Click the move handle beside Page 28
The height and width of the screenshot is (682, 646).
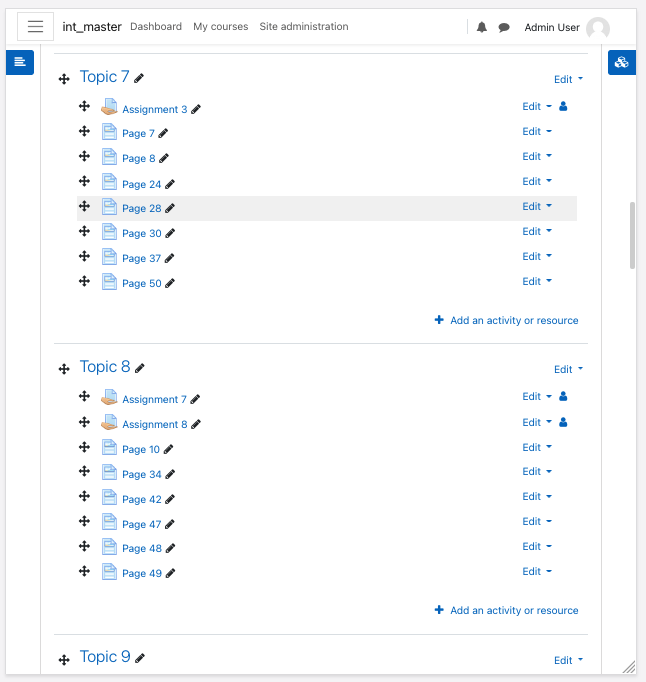pyautogui.click(x=84, y=206)
